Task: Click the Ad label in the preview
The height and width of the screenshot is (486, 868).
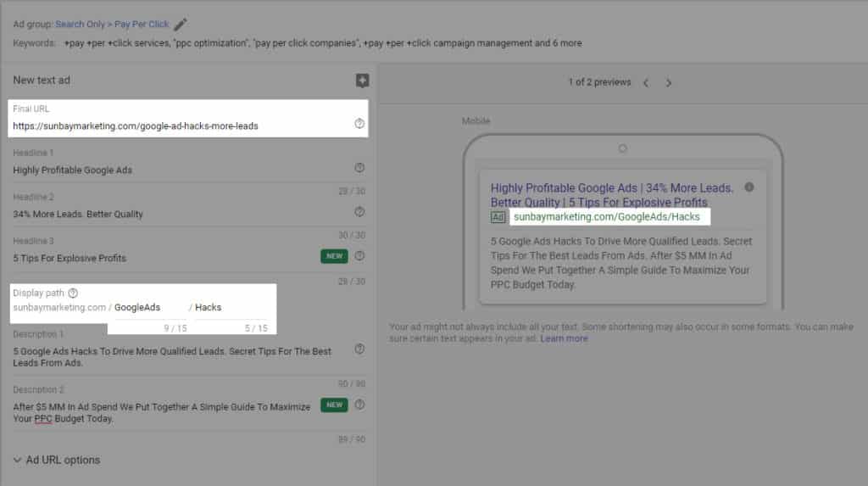Action: [x=498, y=217]
